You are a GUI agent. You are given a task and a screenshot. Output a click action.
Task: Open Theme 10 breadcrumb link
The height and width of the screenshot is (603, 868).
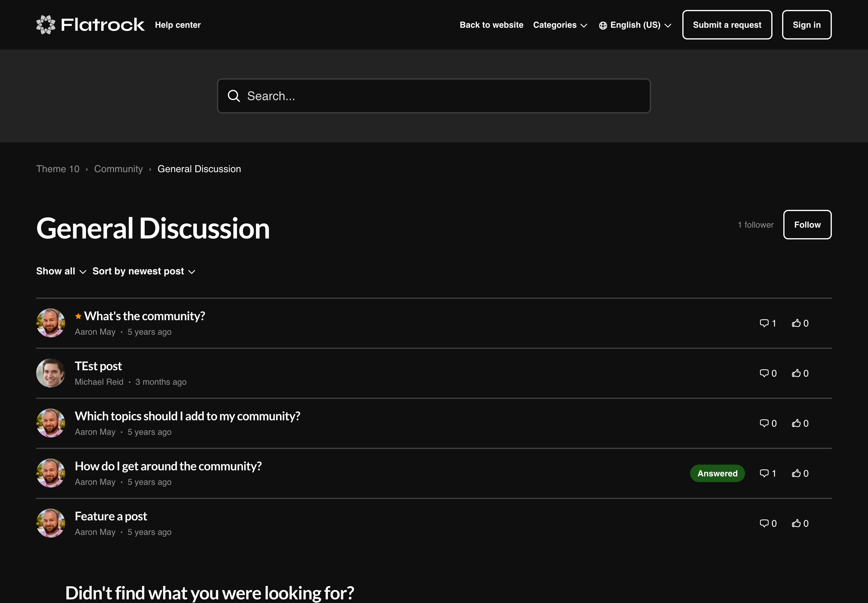[58, 169]
